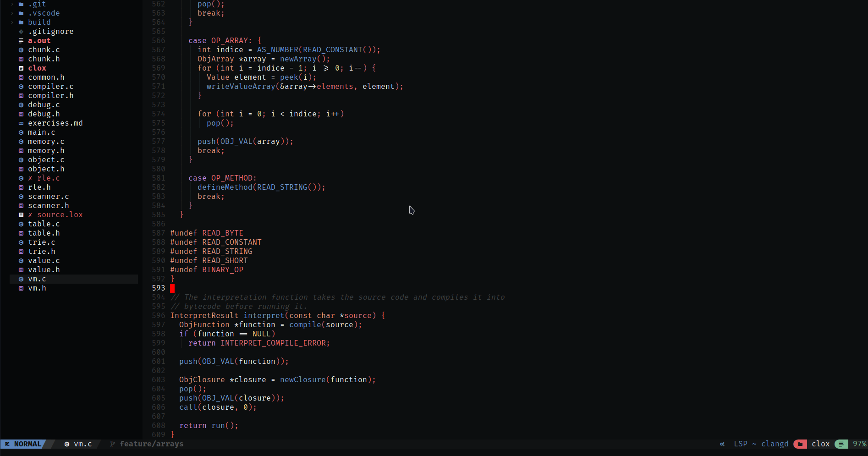Image resolution: width=868 pixels, height=456 pixels.
Task: Select vm.h in the file tree
Action: [37, 288]
